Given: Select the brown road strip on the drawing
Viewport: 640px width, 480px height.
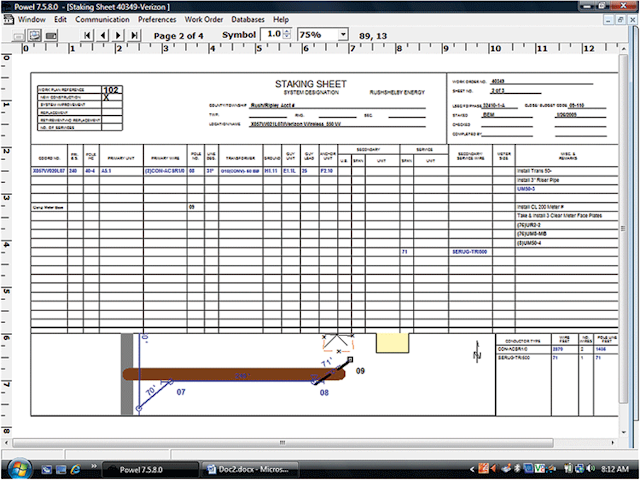Looking at the screenshot, I should 234,374.
